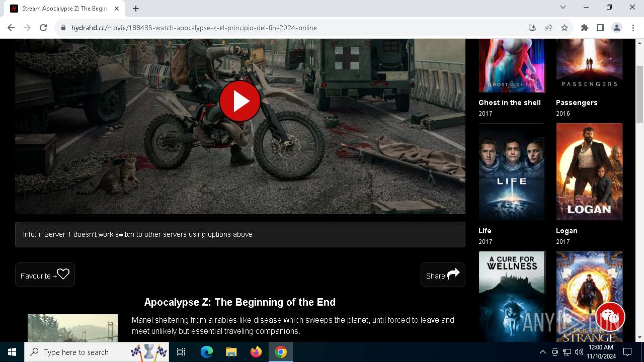
Task: Click the Apocalypse Z poster thumbnail
Action: click(73, 328)
